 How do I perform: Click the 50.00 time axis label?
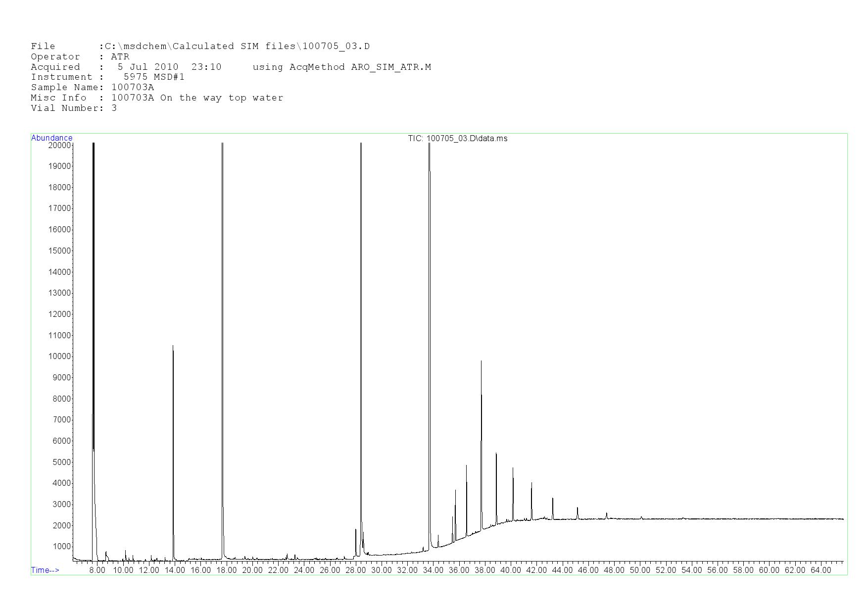(x=639, y=570)
